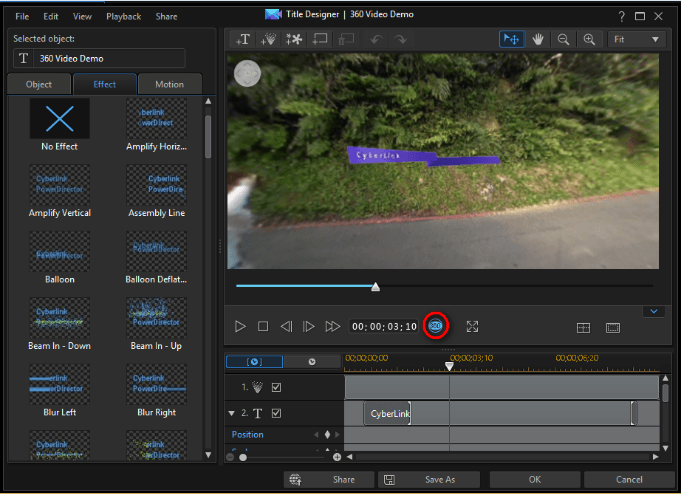
Task: Apply the Assembly Line effect
Action: 156,185
